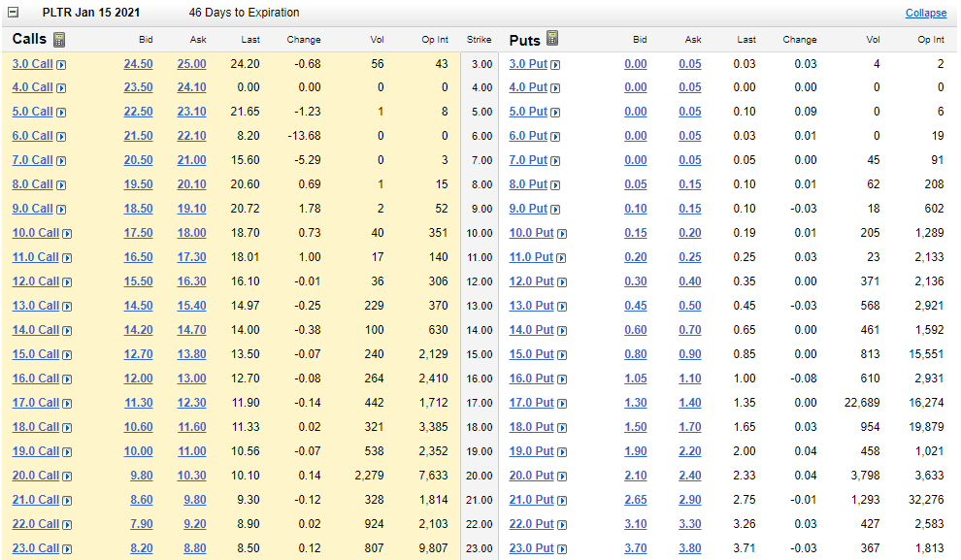Open the 23.0 Call arrow menu icon

(67, 549)
